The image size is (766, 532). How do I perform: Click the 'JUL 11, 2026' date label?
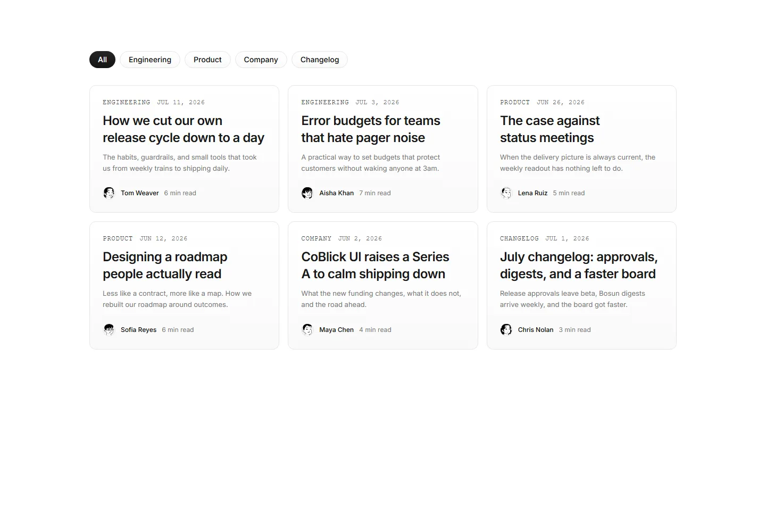(x=181, y=102)
